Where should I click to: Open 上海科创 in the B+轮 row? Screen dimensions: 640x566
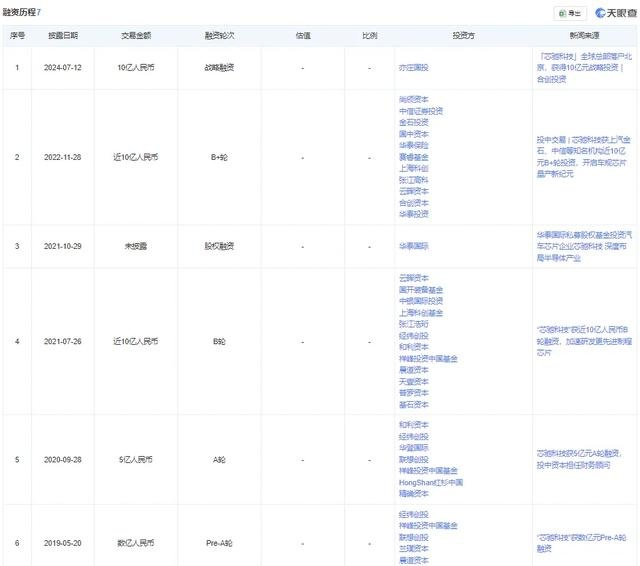[413, 168]
